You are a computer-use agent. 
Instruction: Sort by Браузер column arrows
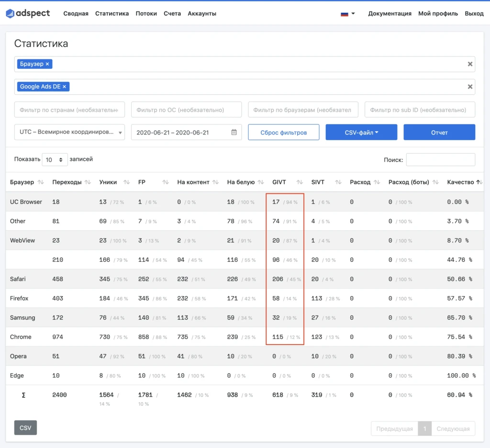tap(41, 182)
